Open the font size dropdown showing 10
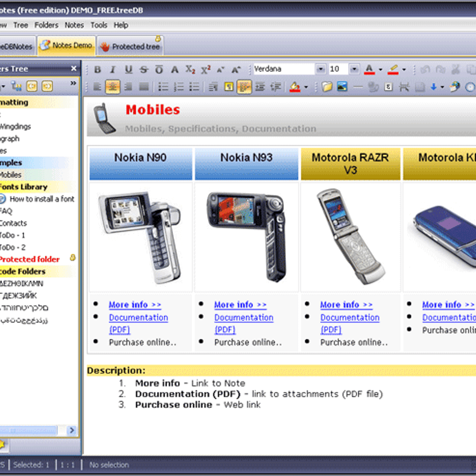The image size is (476, 476). coord(353,69)
